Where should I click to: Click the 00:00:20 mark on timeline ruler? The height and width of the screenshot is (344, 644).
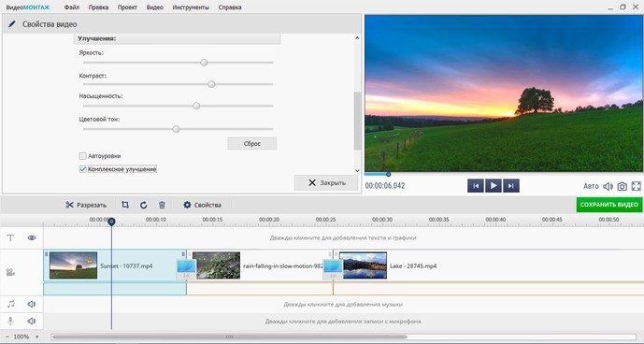269,220
